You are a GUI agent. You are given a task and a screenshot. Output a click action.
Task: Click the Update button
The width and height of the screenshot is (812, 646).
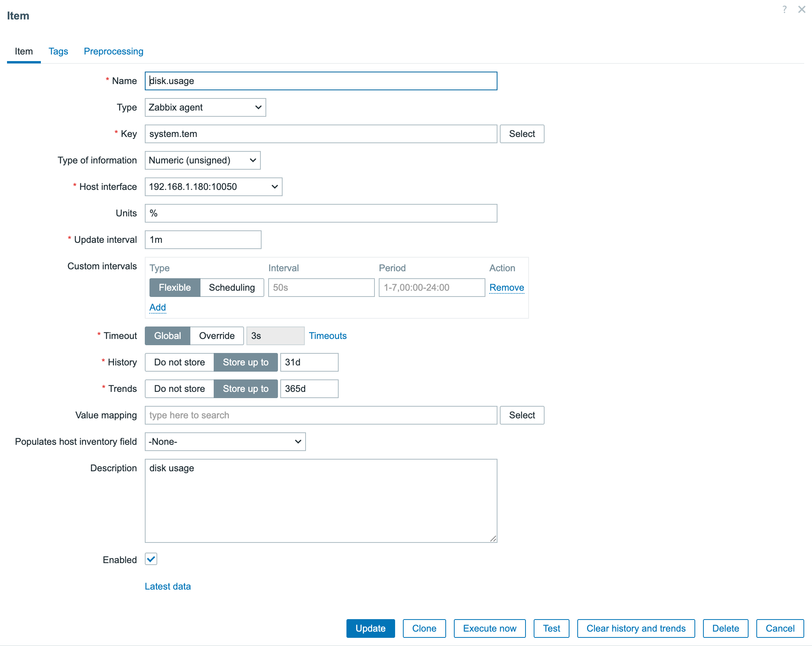coord(370,628)
